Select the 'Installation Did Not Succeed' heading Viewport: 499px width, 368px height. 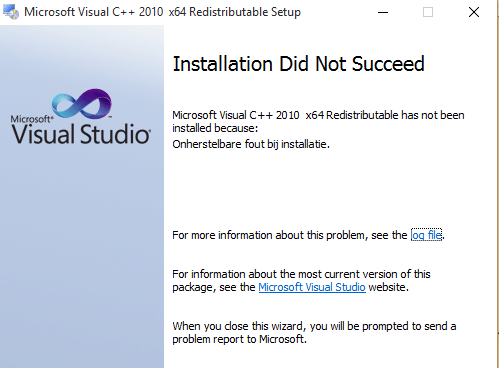[298, 64]
